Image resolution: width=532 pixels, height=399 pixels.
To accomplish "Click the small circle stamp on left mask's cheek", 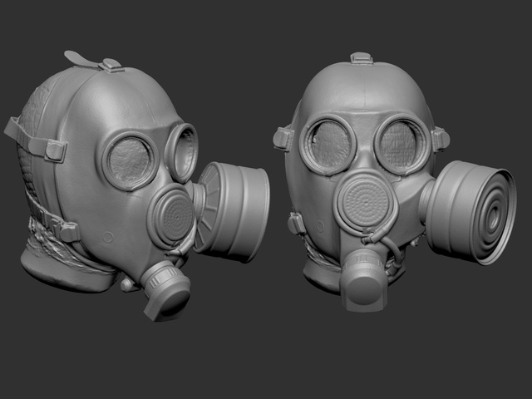I will click(107, 237).
